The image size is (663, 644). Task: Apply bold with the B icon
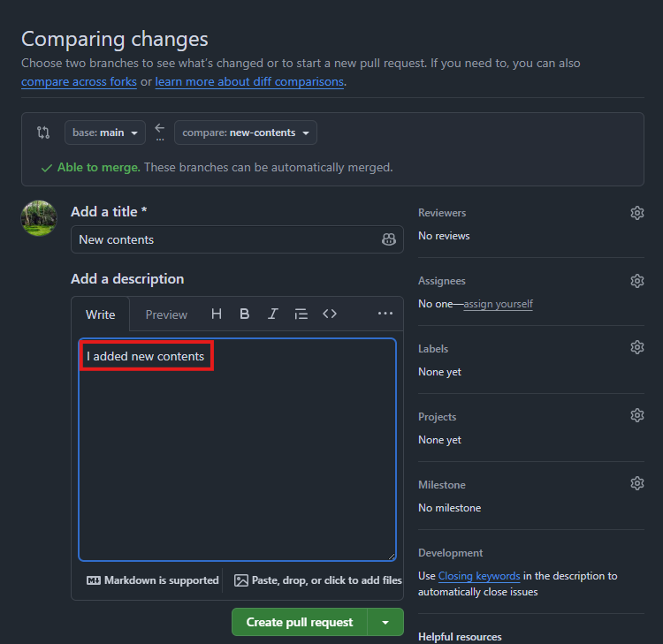[244, 314]
